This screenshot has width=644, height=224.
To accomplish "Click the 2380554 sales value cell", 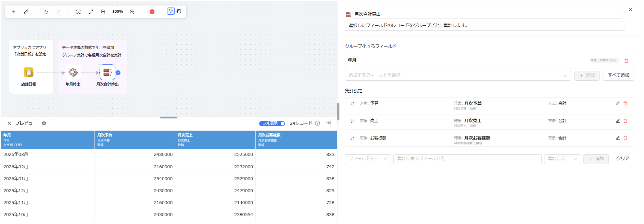I will (215, 215).
